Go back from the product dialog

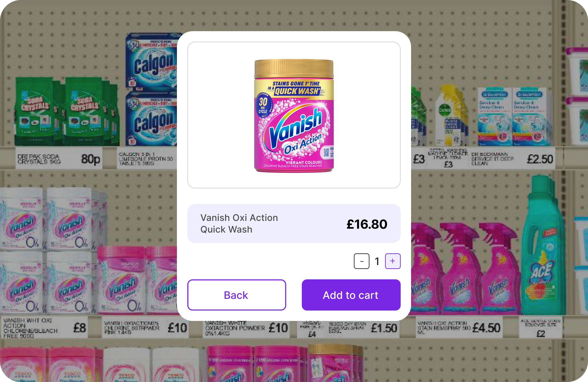tap(236, 295)
